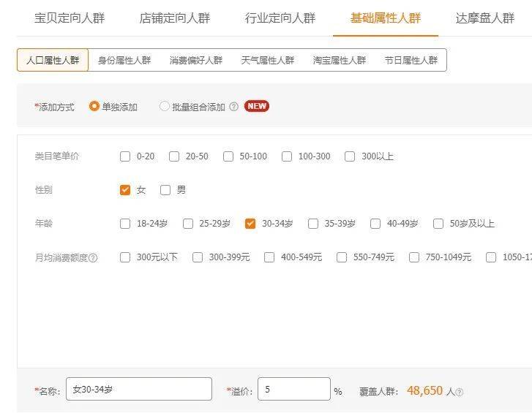Screen dimensions: 532x413
Task: Select 单独添加 radio option
Action: point(94,106)
